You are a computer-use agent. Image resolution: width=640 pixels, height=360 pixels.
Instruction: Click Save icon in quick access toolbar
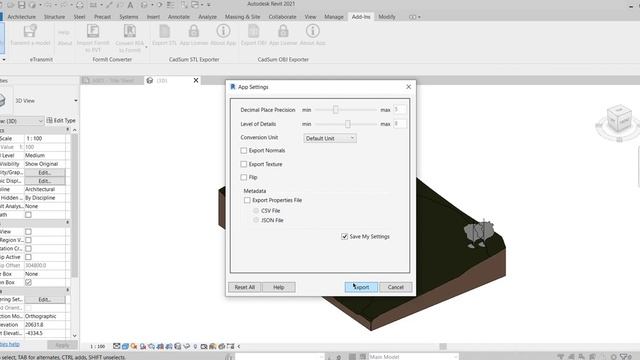22,5
